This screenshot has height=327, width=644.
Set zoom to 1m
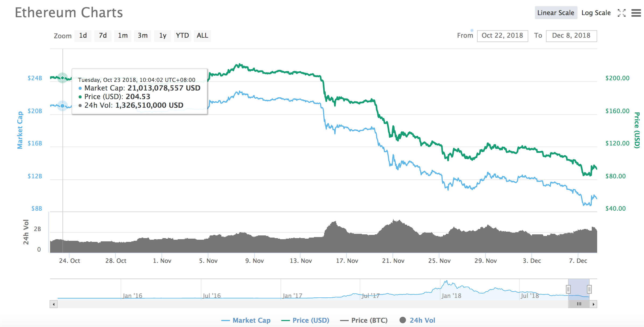[x=123, y=36]
